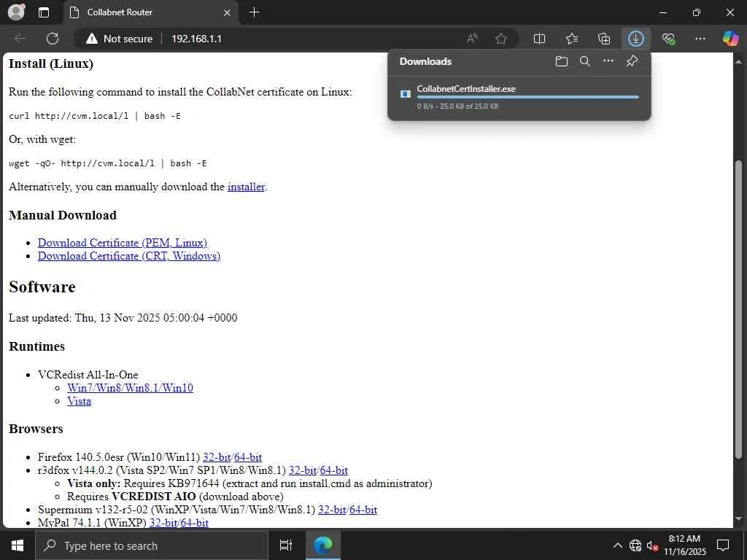Click the wget install command text
This screenshot has height=560, width=747.
pos(108,163)
